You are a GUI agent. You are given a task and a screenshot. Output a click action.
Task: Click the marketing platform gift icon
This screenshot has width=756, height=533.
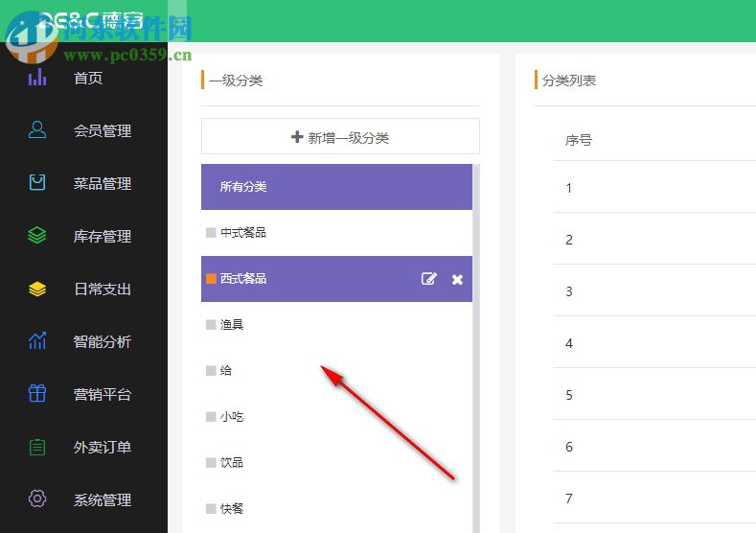[37, 394]
